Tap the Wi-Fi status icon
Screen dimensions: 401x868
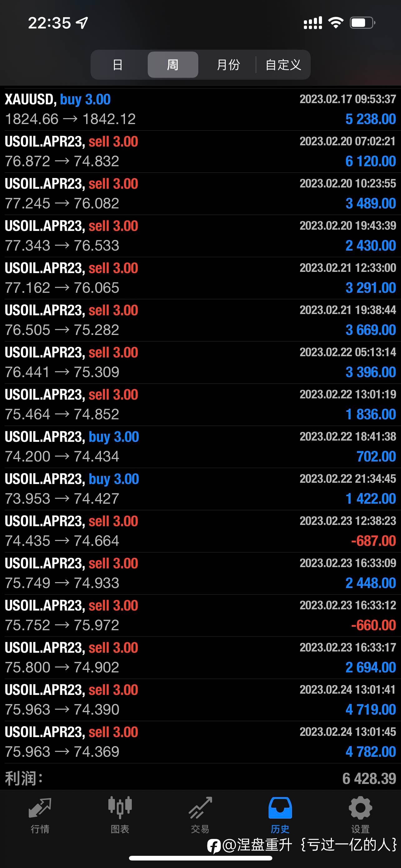336,23
